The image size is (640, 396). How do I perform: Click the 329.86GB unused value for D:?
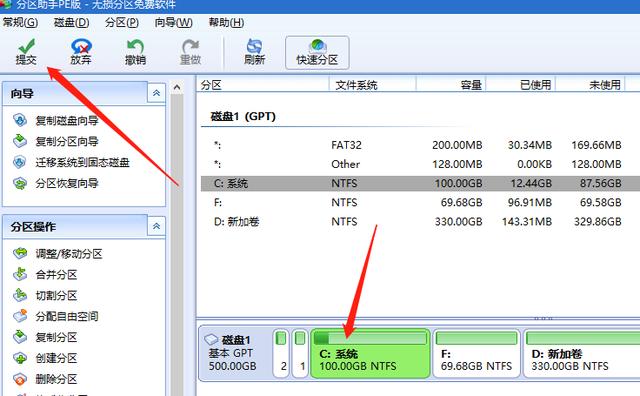coord(598,222)
